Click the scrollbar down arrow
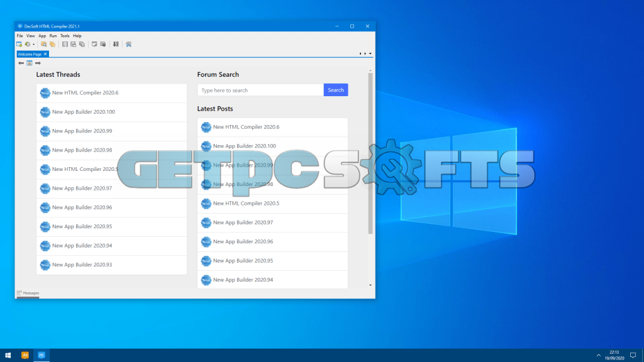Viewport: 644px width, 362px height. (370, 285)
